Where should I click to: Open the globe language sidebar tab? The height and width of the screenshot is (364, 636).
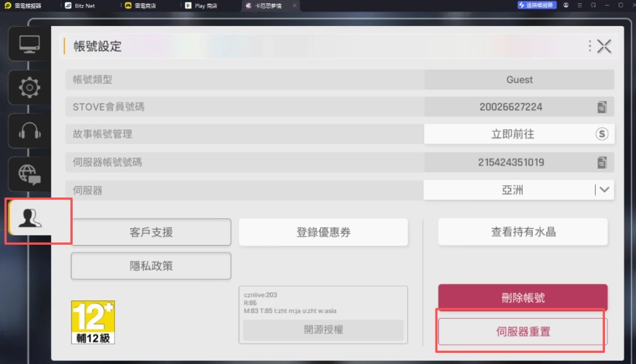(29, 174)
